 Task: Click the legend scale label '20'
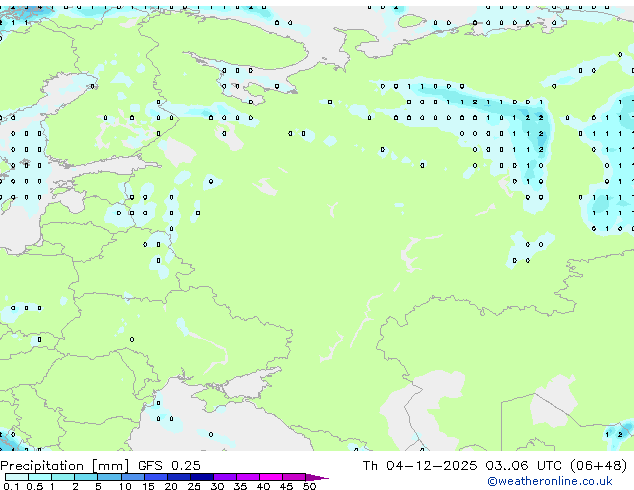coord(171,486)
